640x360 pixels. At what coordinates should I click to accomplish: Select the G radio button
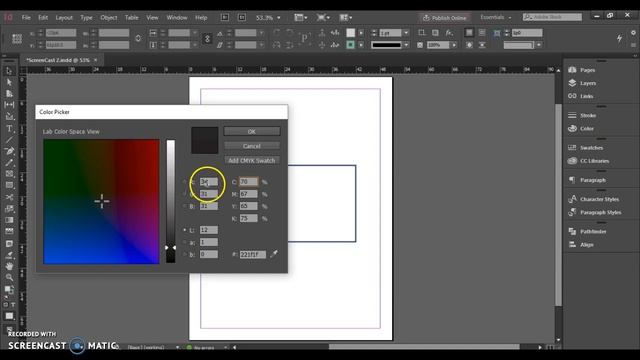184,194
